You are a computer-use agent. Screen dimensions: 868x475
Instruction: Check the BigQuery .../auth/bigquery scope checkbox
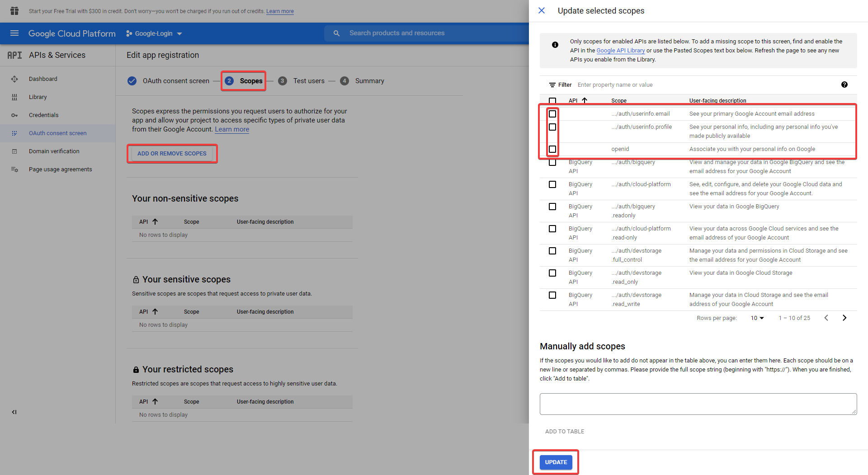[552, 162]
